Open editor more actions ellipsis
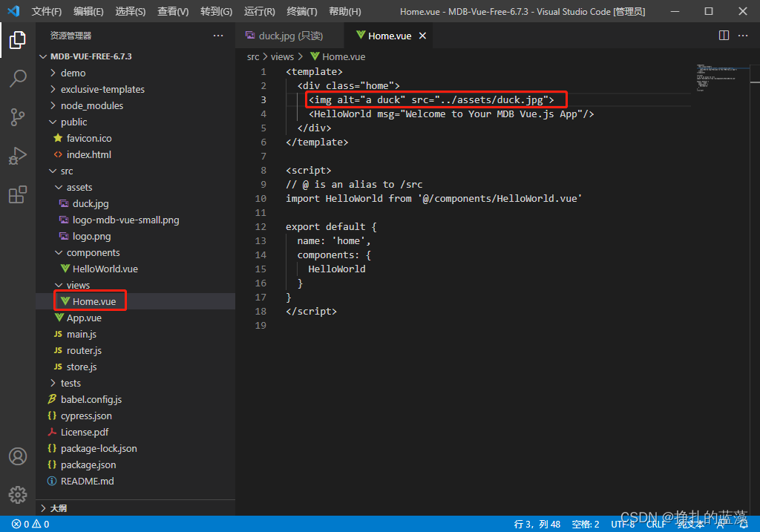Viewport: 760px width, 532px height. 742,36
